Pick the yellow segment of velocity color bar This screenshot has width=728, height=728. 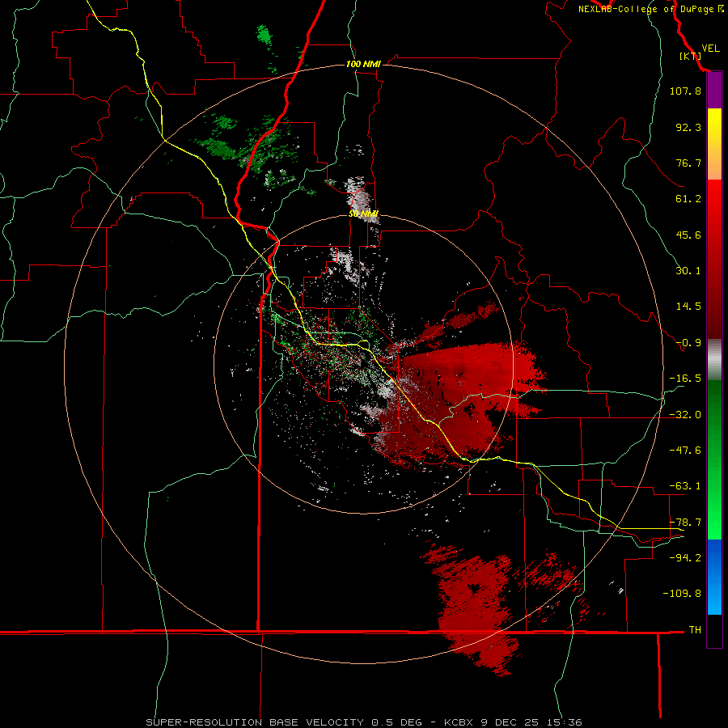[714, 125]
